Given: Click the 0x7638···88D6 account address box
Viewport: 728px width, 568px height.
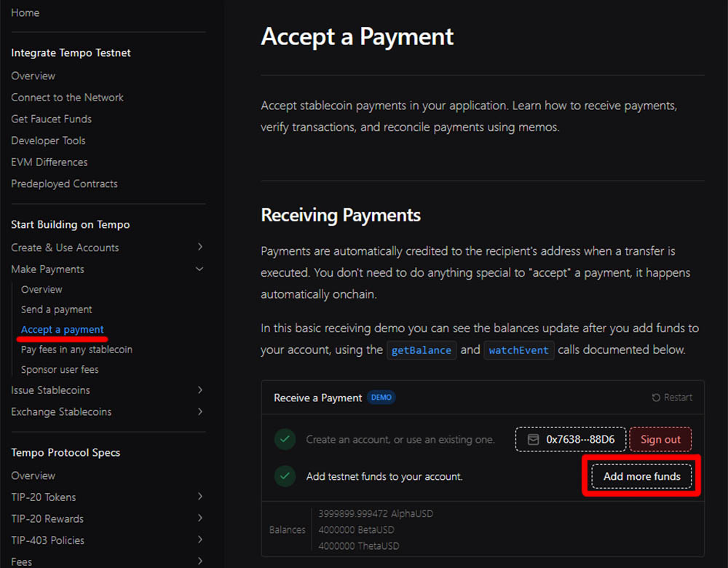Looking at the screenshot, I should pos(571,439).
